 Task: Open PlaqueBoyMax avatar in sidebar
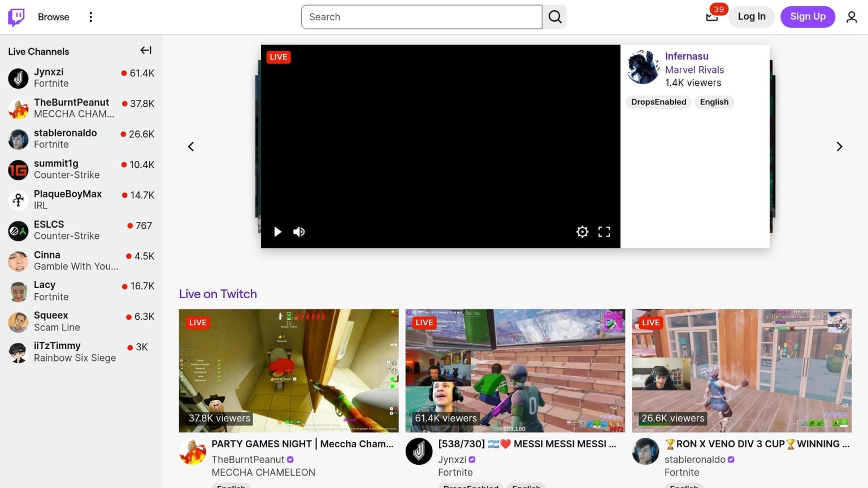(18, 200)
